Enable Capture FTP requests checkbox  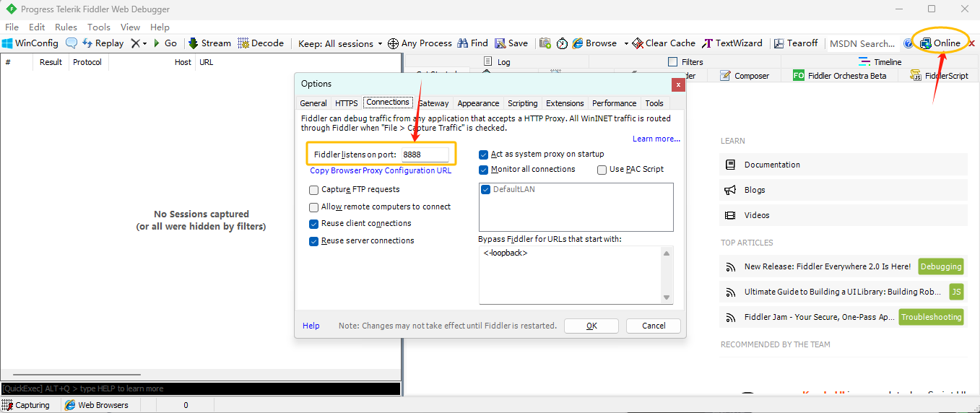click(x=314, y=190)
